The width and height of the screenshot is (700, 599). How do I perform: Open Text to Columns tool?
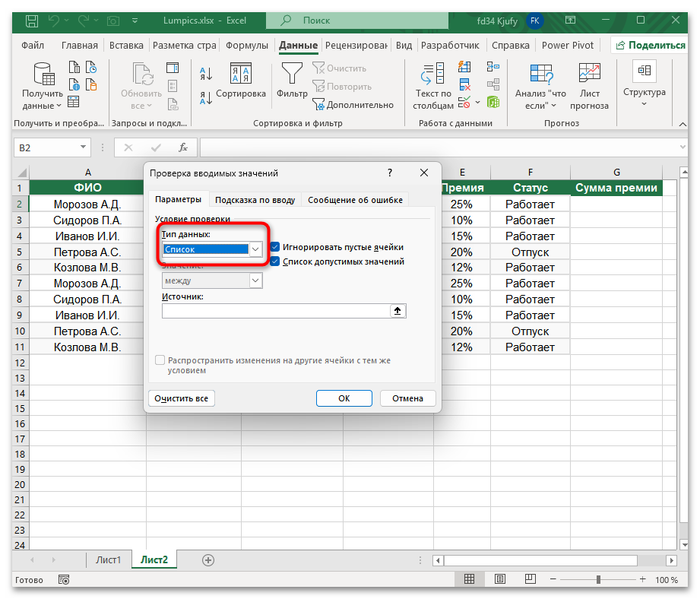click(433, 76)
